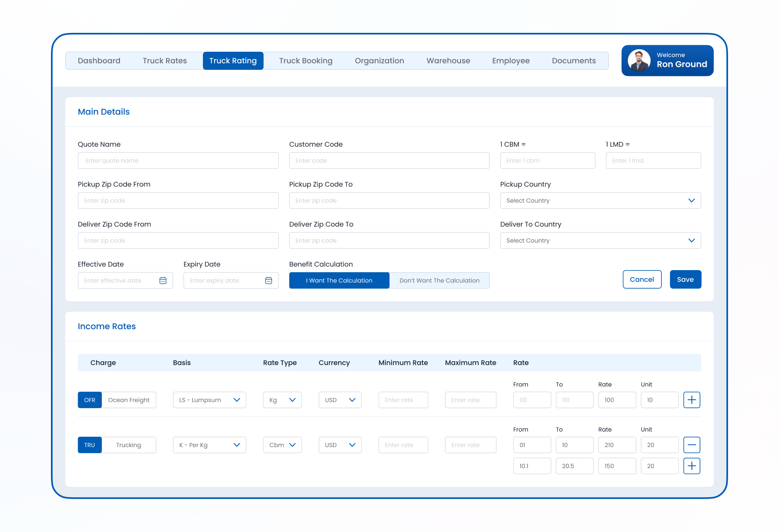Open the LS - Lumpsum basis dropdown

pos(210,400)
